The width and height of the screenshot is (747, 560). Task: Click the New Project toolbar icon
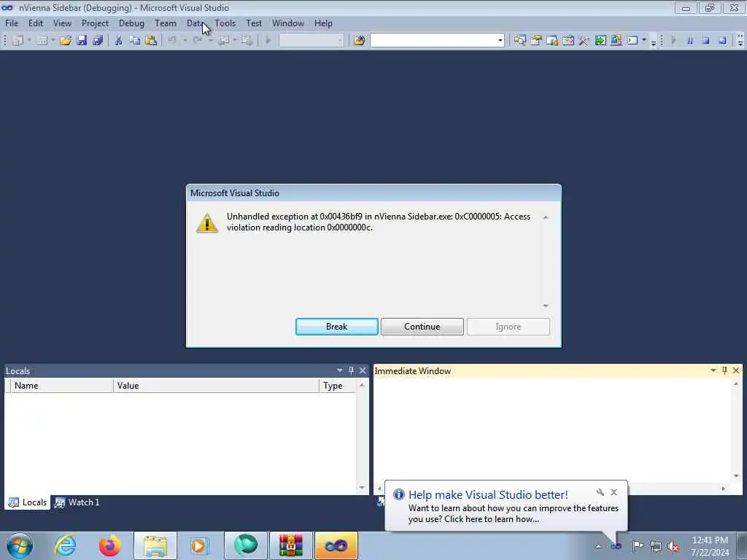coord(18,41)
